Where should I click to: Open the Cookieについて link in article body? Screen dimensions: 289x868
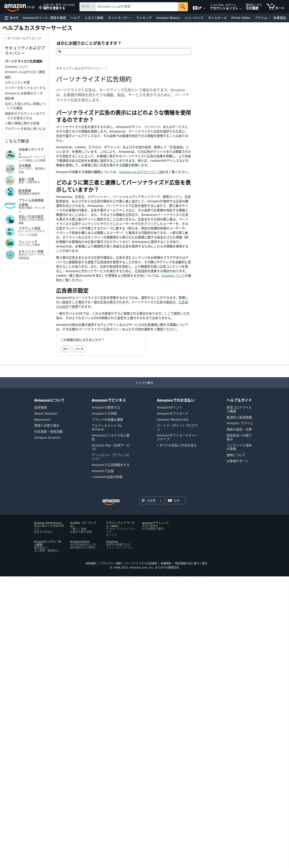click(x=173, y=276)
